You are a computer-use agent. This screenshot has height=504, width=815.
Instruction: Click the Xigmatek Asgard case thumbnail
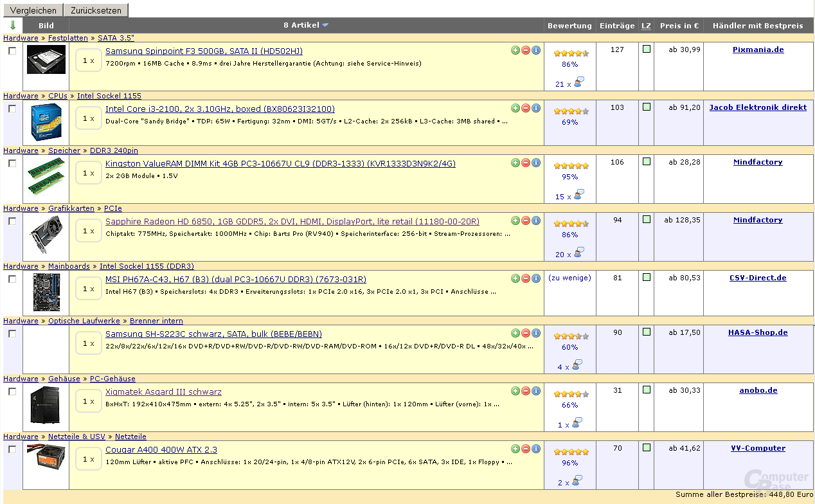coord(46,405)
